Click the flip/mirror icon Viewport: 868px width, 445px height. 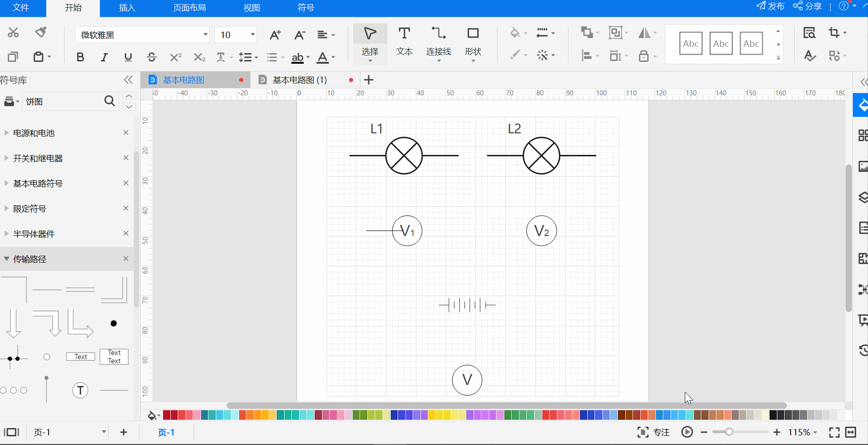644,33
